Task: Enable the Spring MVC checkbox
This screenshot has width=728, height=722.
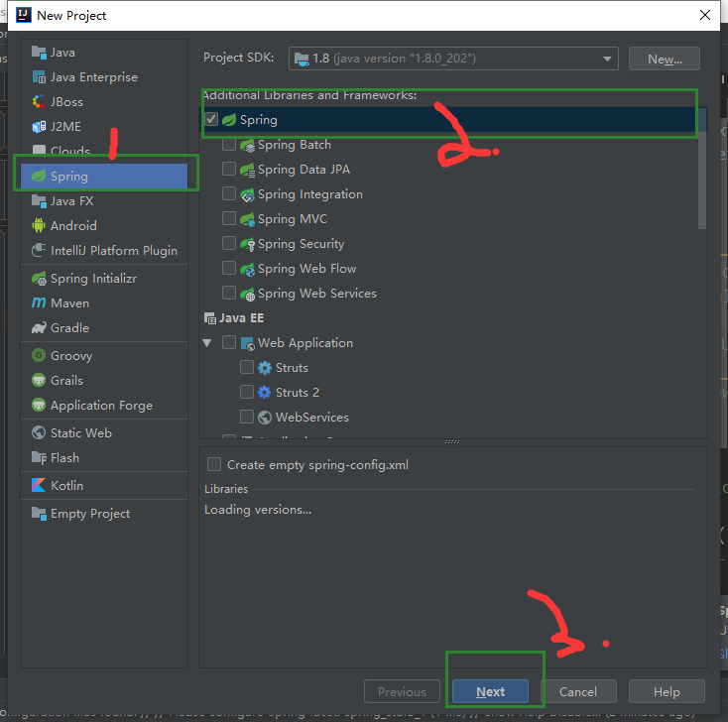Action: (229, 219)
